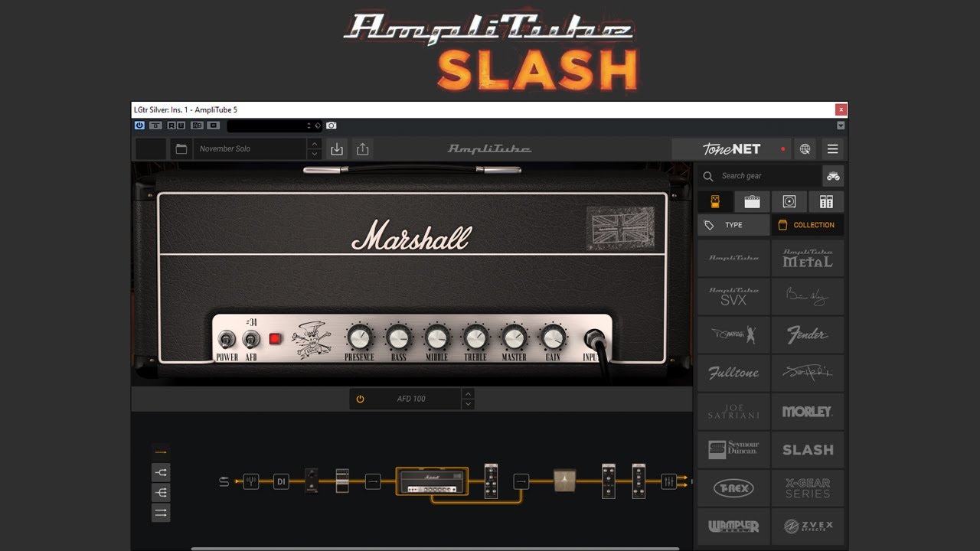This screenshot has width=980, height=551.
Task: Click the save preset download icon
Action: point(337,149)
